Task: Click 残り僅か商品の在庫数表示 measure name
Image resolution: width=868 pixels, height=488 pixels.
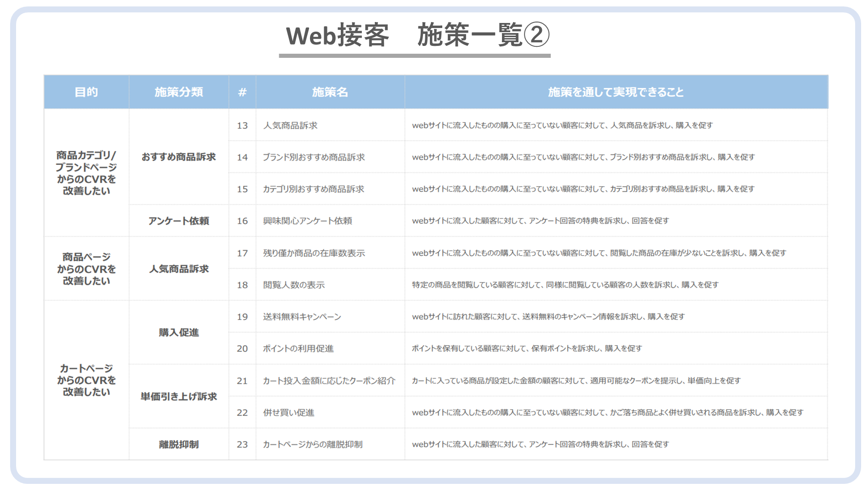Action: coord(314,253)
